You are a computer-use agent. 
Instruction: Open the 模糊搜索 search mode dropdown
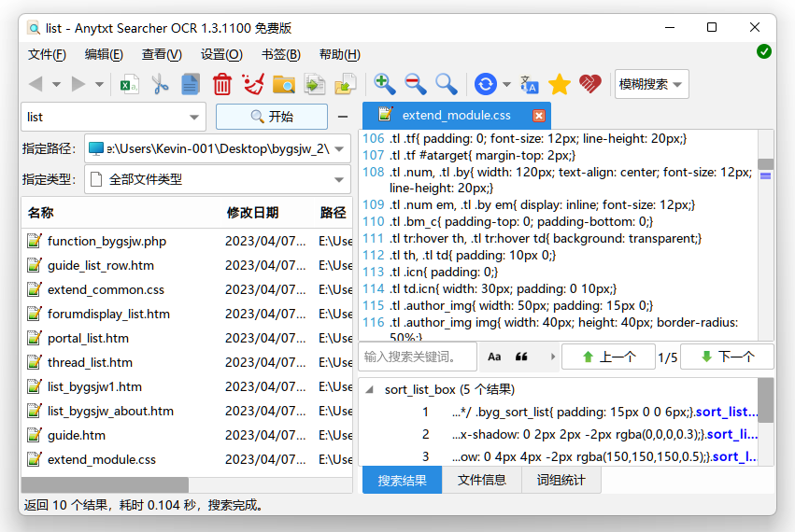[651, 84]
